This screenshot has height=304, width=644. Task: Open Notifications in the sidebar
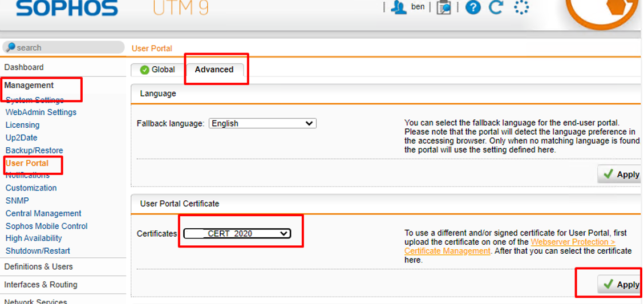[27, 175]
